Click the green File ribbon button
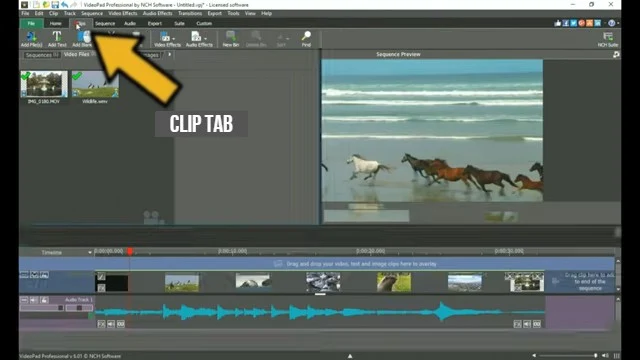This screenshot has height=360, width=640. point(31,23)
